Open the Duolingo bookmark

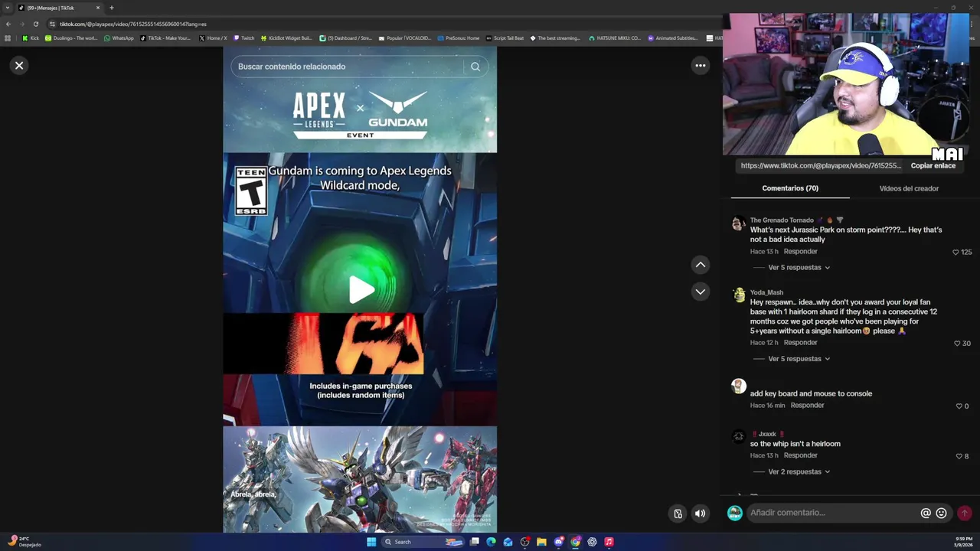point(71,37)
